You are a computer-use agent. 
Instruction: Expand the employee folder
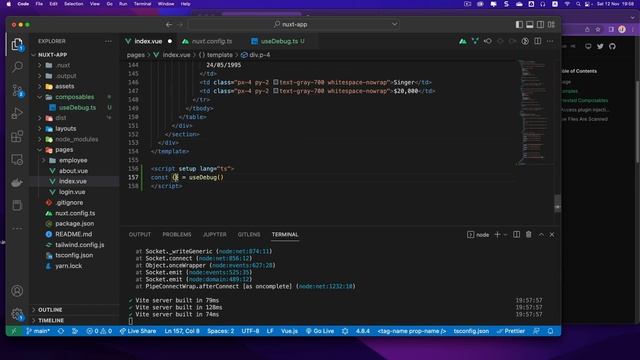74,160
